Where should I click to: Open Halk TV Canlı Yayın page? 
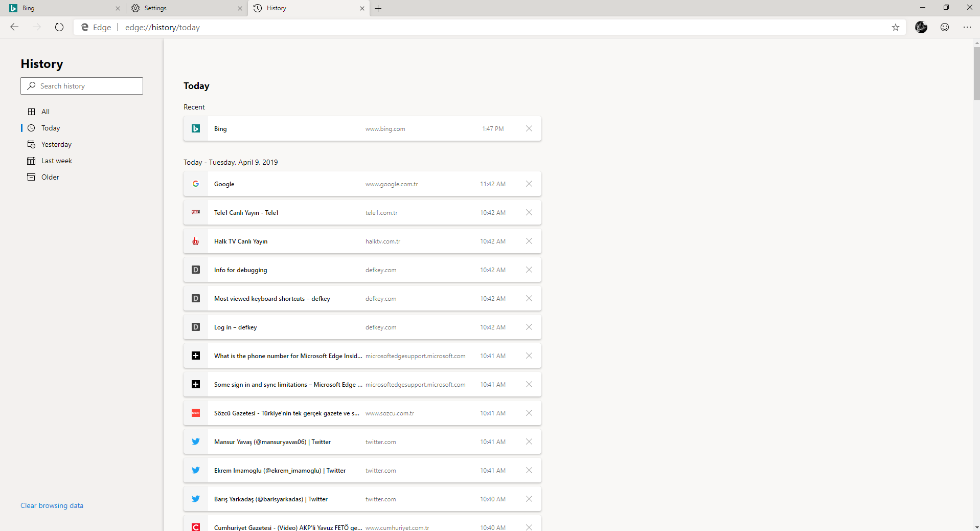[x=241, y=241]
